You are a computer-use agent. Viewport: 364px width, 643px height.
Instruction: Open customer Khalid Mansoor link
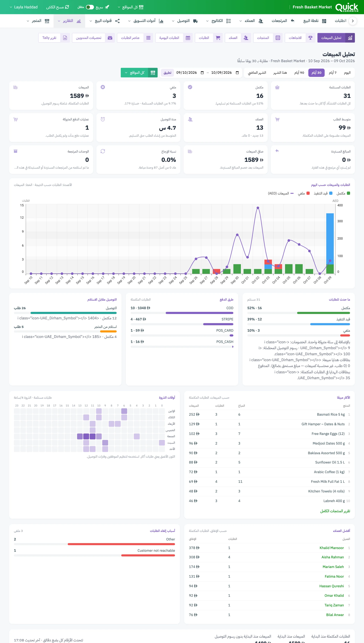click(x=332, y=548)
